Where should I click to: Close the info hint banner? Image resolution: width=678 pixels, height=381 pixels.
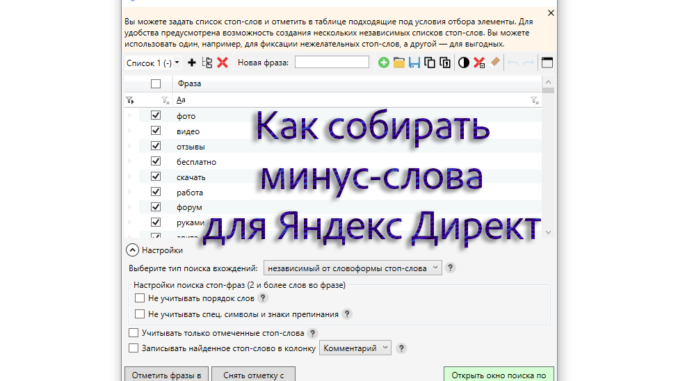551,13
